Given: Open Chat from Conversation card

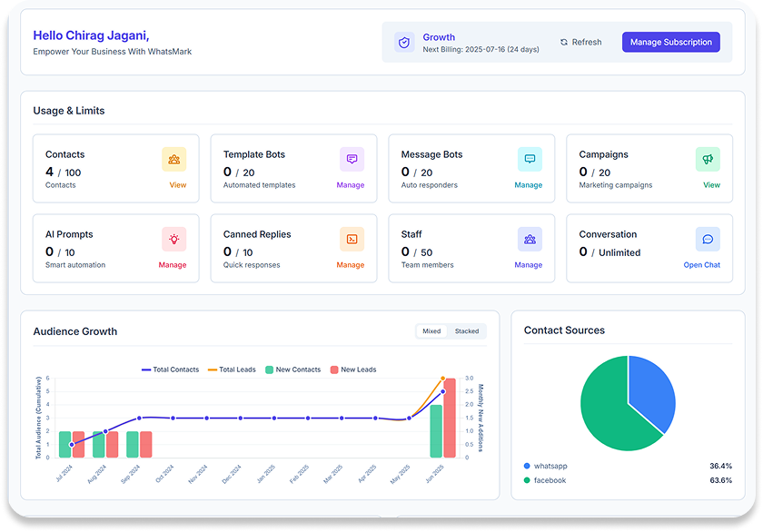Looking at the screenshot, I should click(x=701, y=265).
